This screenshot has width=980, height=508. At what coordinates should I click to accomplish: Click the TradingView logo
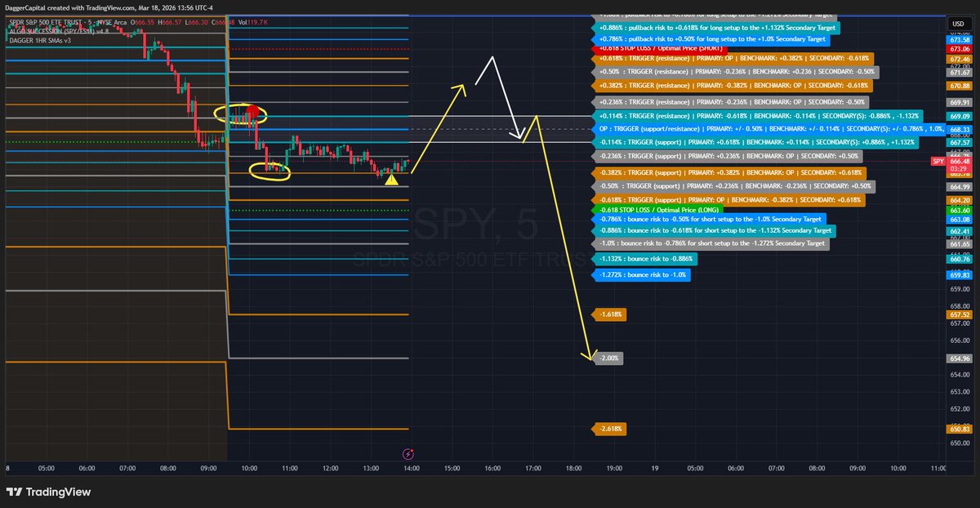[48, 492]
